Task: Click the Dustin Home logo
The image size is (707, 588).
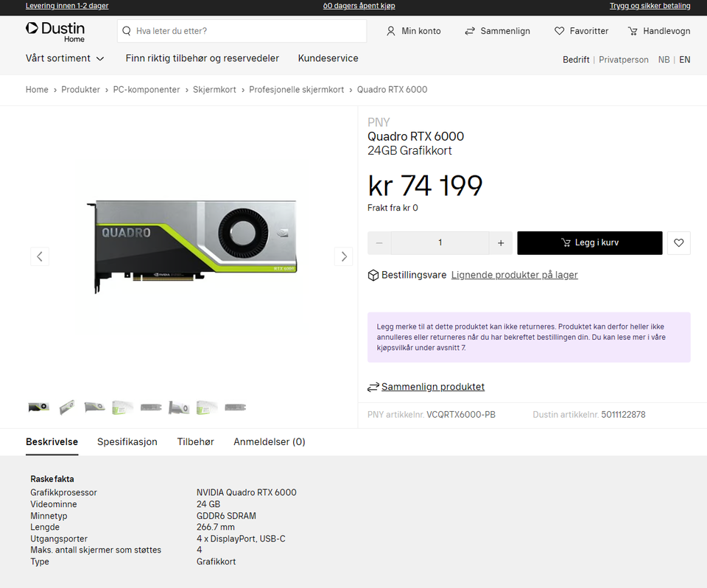Action: [x=55, y=32]
